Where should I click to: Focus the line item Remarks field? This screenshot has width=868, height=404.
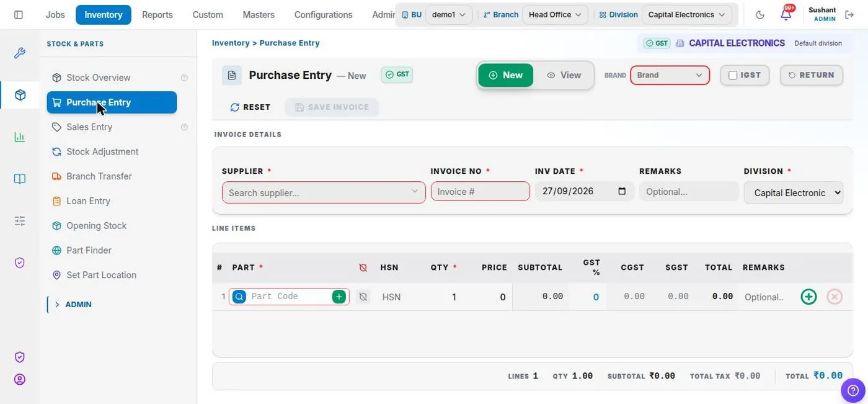(764, 297)
